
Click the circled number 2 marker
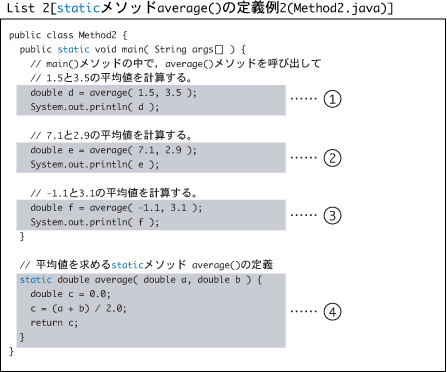coord(332,158)
